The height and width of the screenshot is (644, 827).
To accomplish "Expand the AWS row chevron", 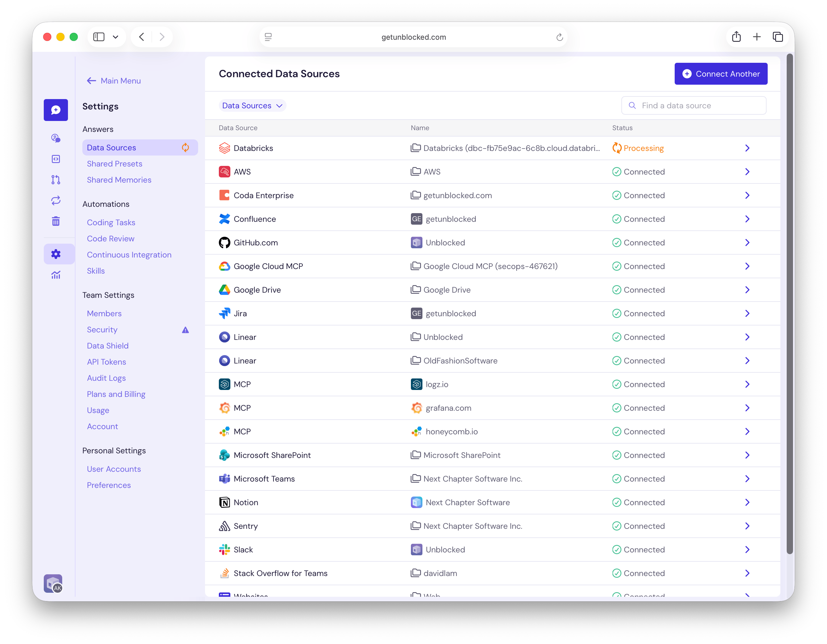I will (747, 172).
